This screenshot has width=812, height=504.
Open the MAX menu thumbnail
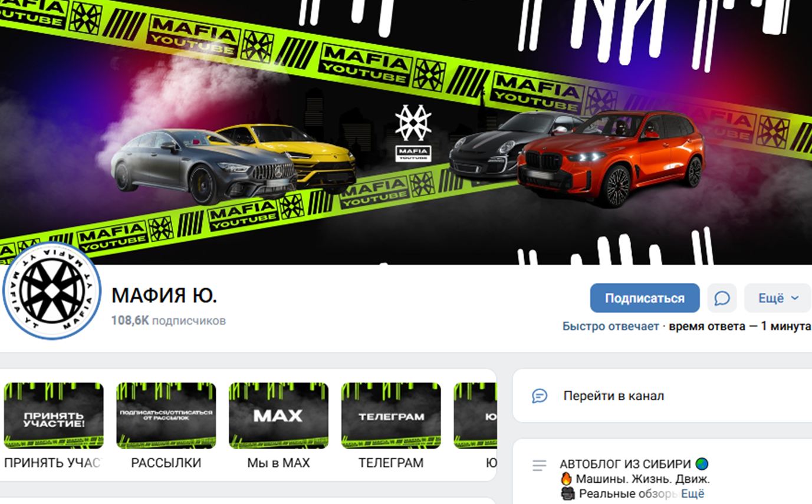278,416
